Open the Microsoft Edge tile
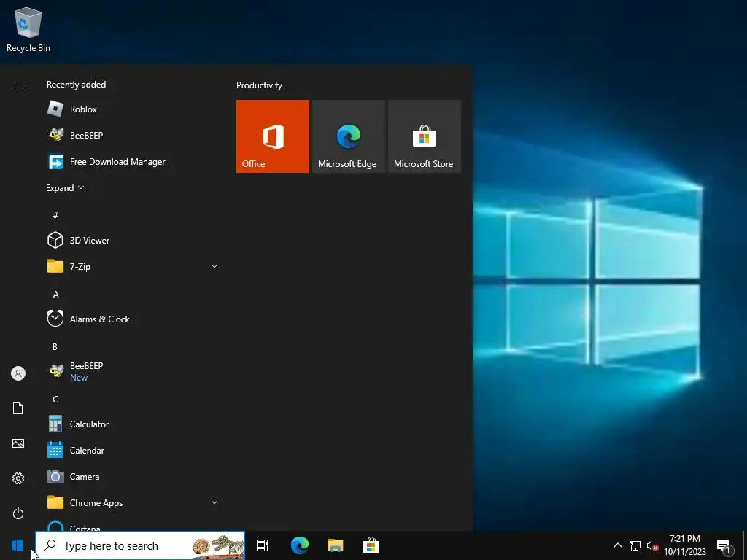Image resolution: width=747 pixels, height=560 pixels. click(348, 136)
